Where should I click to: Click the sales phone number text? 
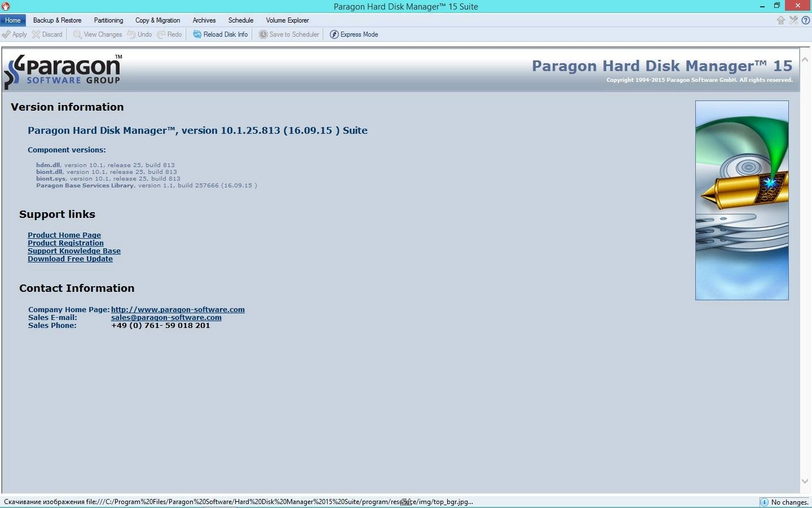(161, 326)
